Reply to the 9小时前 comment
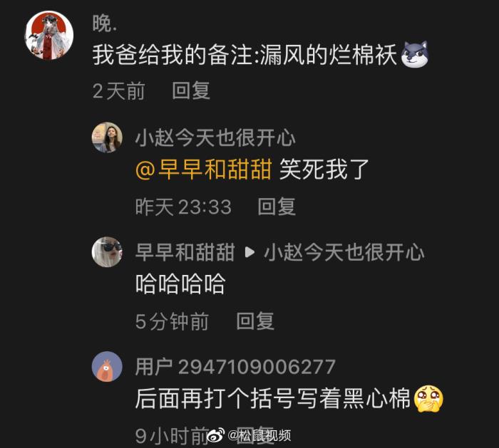The width and height of the screenshot is (499, 448). coord(255,435)
